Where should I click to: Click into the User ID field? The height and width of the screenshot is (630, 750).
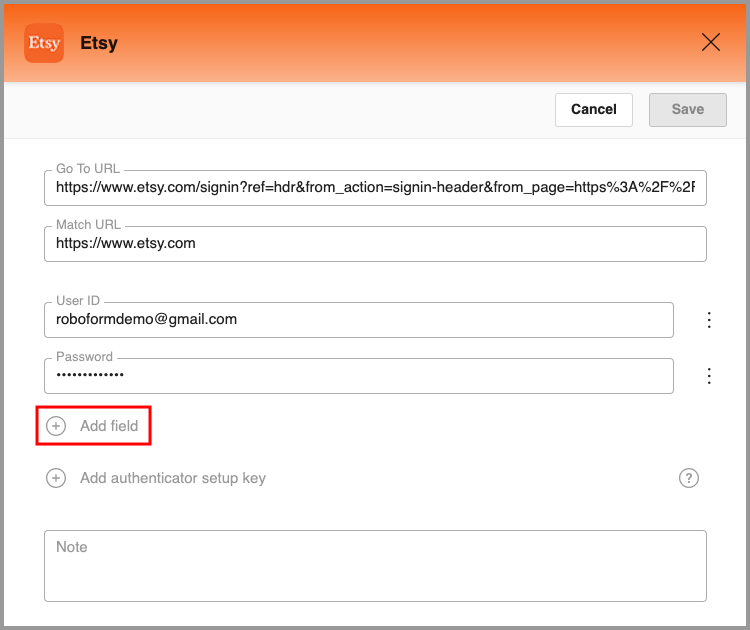click(x=359, y=320)
